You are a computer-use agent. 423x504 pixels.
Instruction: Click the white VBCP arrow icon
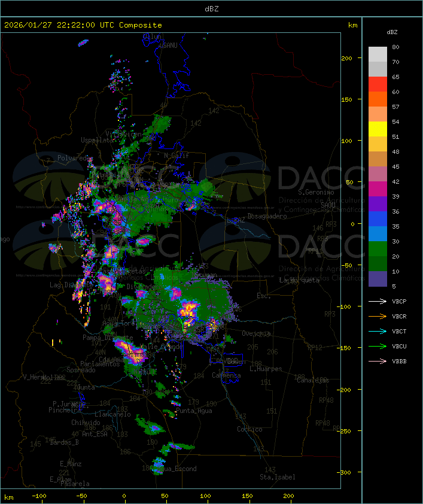378,301
